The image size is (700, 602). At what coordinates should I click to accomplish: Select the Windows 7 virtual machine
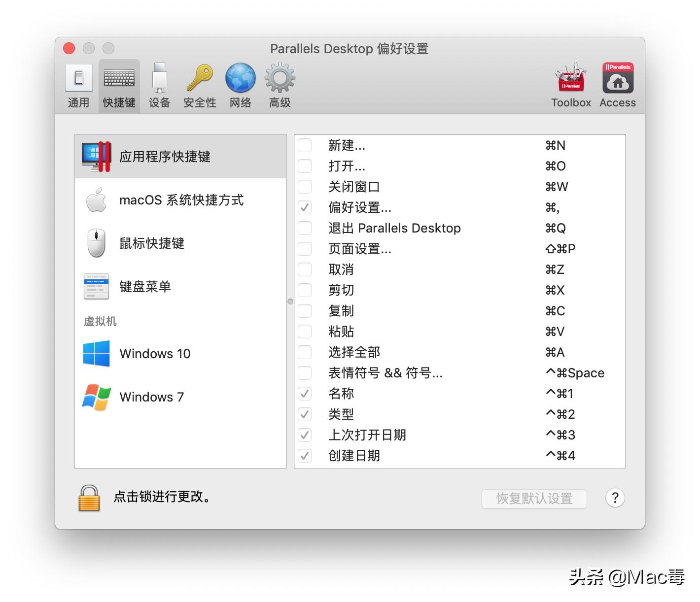pos(151,397)
